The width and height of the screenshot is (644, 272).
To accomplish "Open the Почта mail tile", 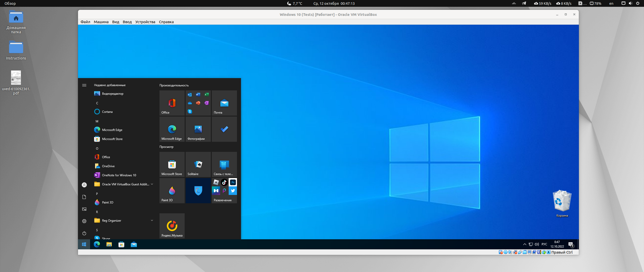I will (224, 103).
